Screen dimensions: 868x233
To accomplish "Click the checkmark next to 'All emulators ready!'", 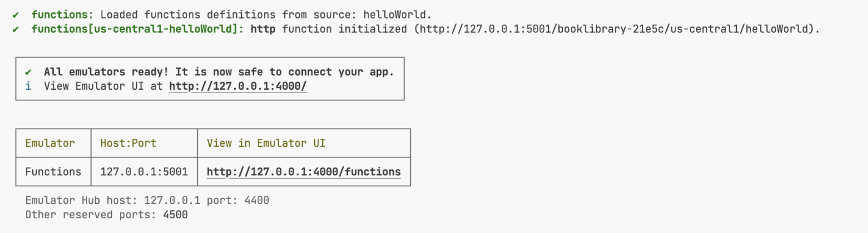I will [28, 72].
